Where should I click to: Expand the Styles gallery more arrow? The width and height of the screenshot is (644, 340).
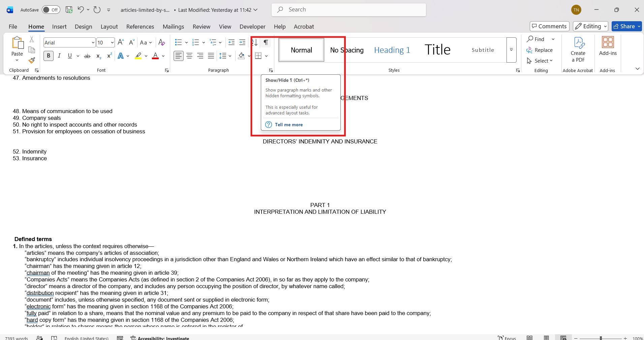(x=511, y=50)
